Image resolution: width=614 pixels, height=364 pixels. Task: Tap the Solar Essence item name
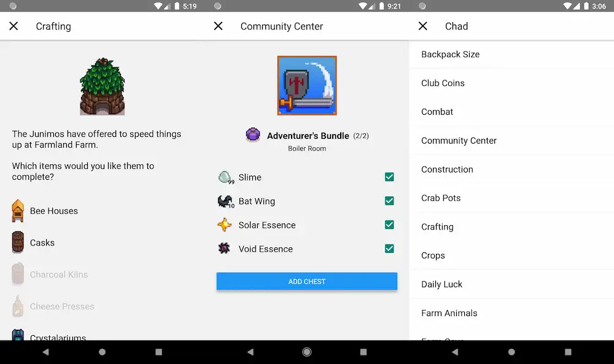(267, 225)
